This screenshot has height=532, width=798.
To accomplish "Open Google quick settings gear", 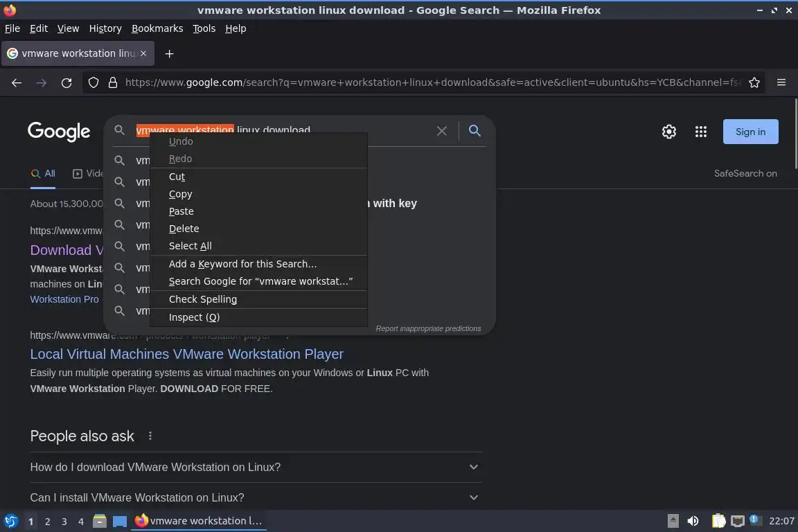I will tap(668, 132).
